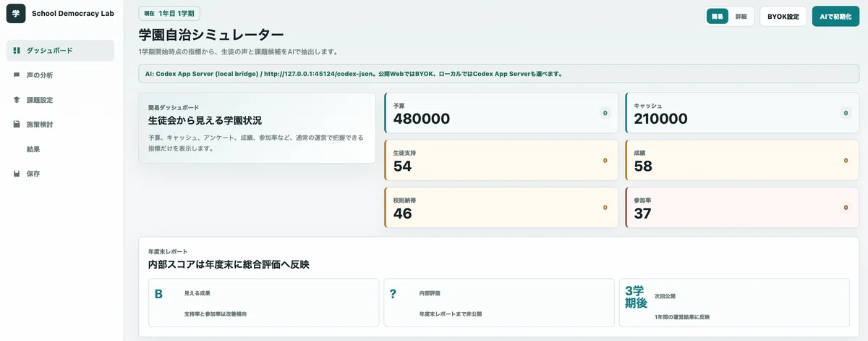Click the School Democracy Lab name
Screen dimensions: 868x341
pos(72,13)
